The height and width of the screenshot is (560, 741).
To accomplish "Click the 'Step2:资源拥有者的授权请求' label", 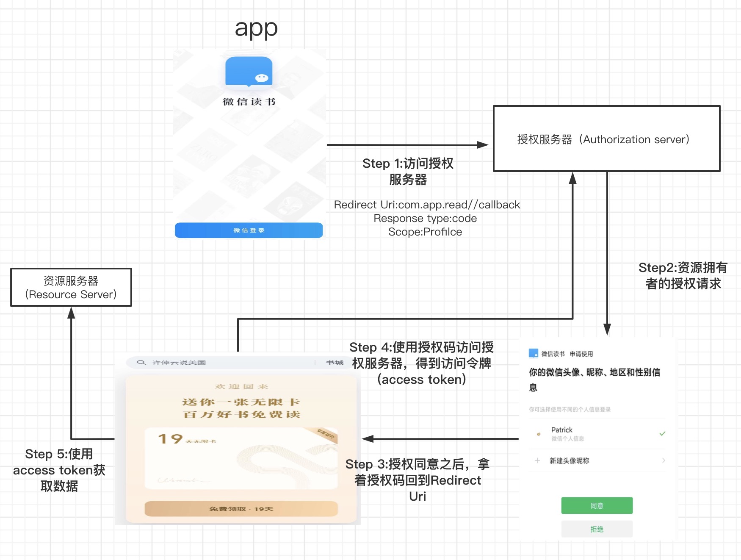I will [x=683, y=276].
